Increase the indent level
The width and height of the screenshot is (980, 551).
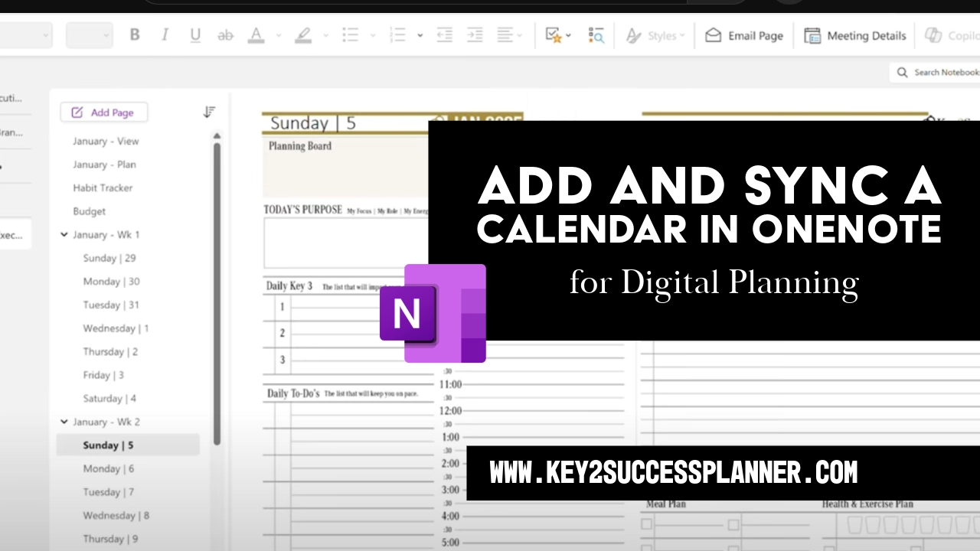tap(475, 35)
